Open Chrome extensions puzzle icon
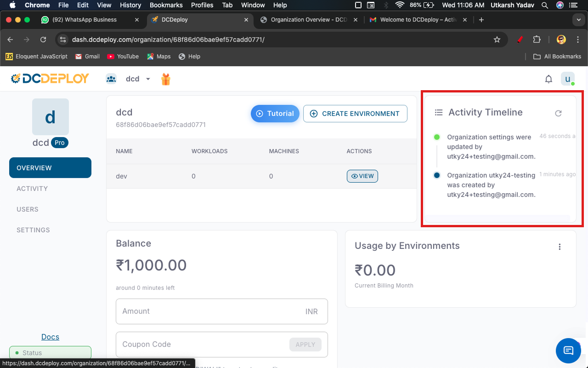 pyautogui.click(x=537, y=40)
